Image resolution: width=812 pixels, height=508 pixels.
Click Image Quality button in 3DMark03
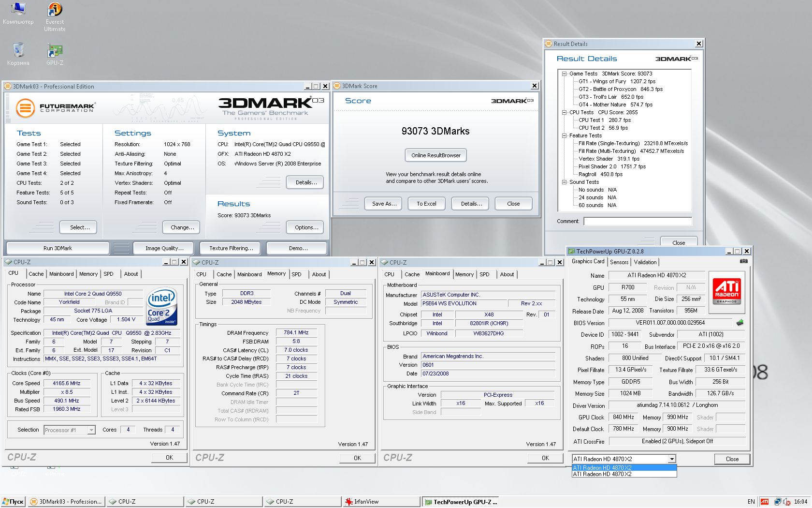click(164, 248)
